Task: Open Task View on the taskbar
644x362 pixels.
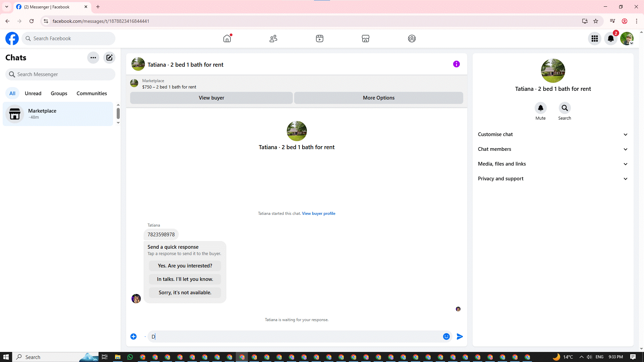Action: pyautogui.click(x=105, y=357)
